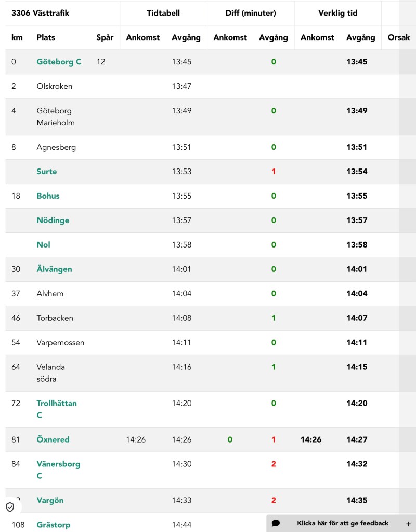
Task: Click the Plats column header
Action: (x=46, y=37)
